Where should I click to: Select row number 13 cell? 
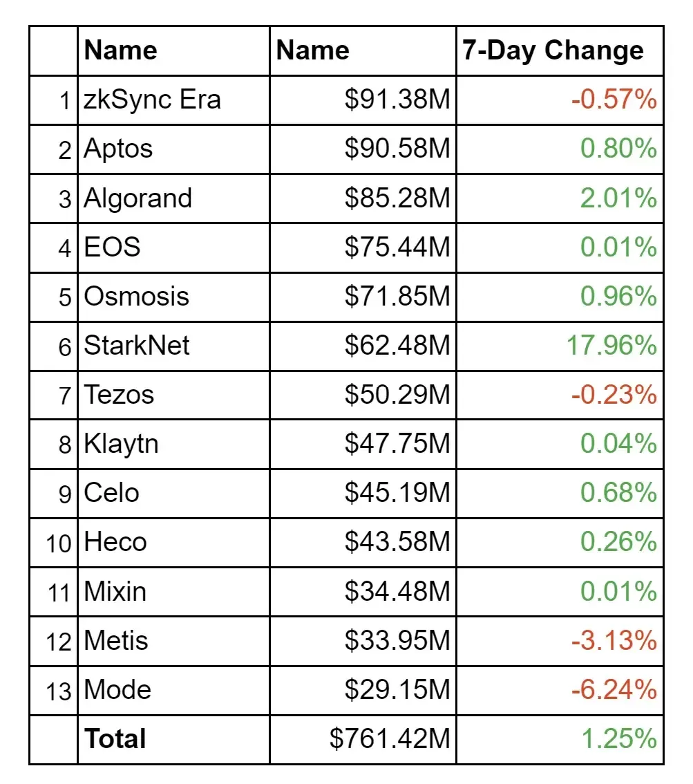tap(59, 691)
